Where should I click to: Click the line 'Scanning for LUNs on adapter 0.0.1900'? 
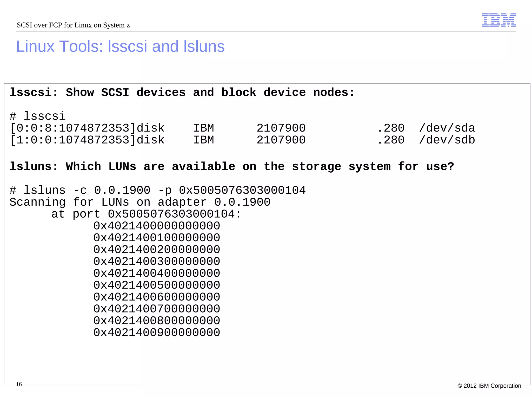tap(140, 202)
